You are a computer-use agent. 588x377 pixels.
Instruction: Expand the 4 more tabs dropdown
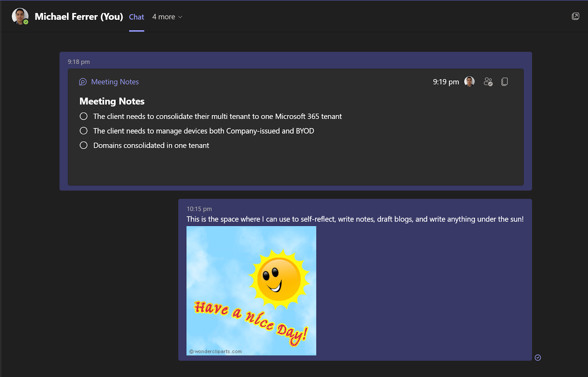point(167,17)
